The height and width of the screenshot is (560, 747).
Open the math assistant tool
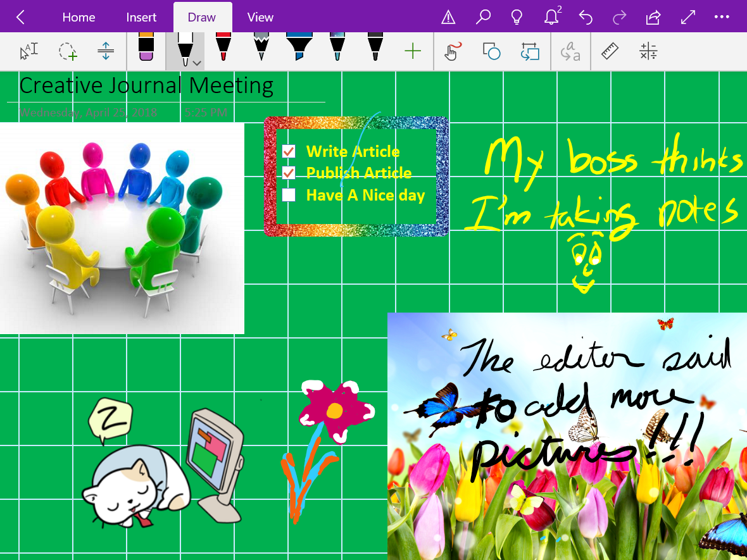pyautogui.click(x=648, y=52)
